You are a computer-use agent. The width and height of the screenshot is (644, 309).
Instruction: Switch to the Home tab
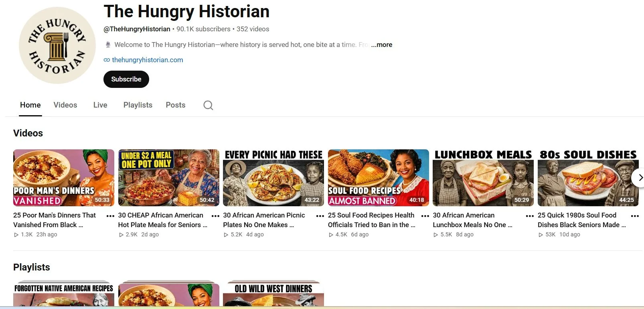[30, 105]
